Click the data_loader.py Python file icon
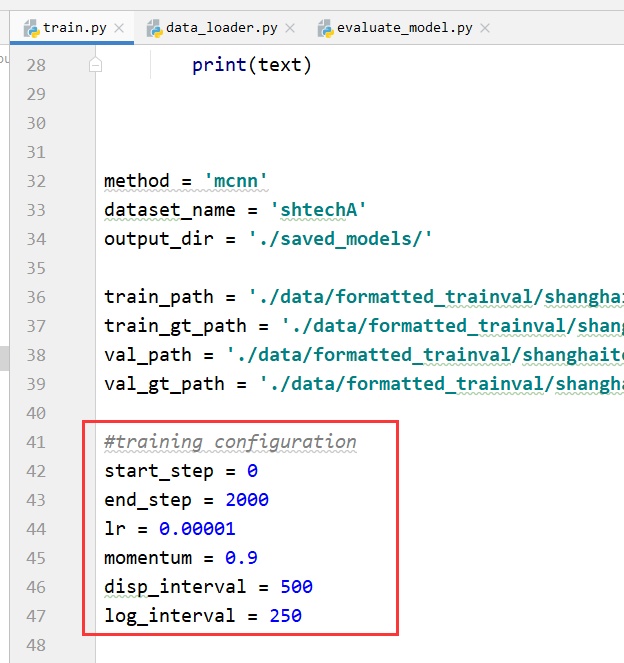The height and width of the screenshot is (663, 624). coord(155,28)
